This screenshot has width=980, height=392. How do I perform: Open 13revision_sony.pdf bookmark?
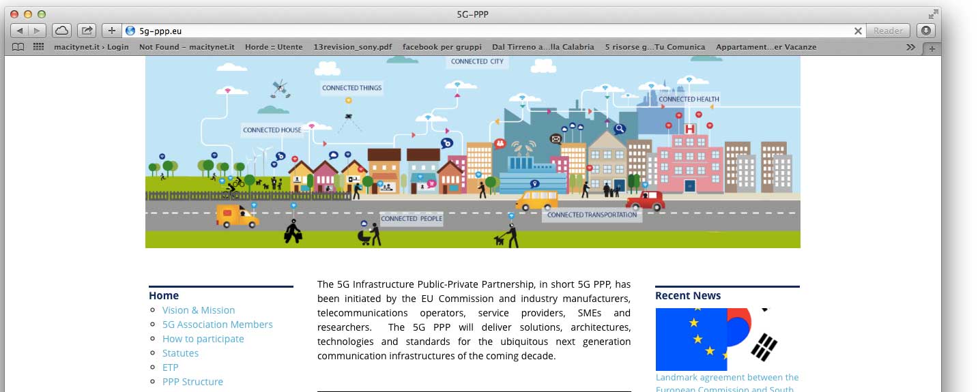coord(353,47)
